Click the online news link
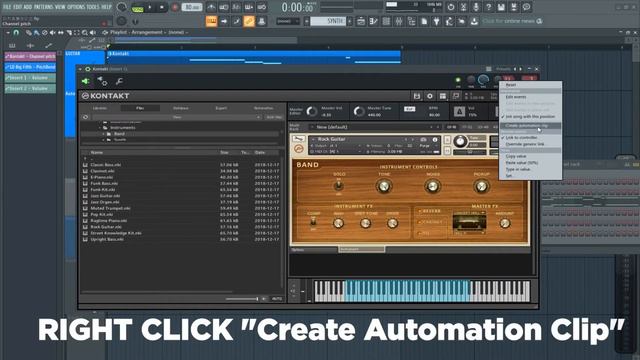Screen dimensions: 640x360 point(512,21)
